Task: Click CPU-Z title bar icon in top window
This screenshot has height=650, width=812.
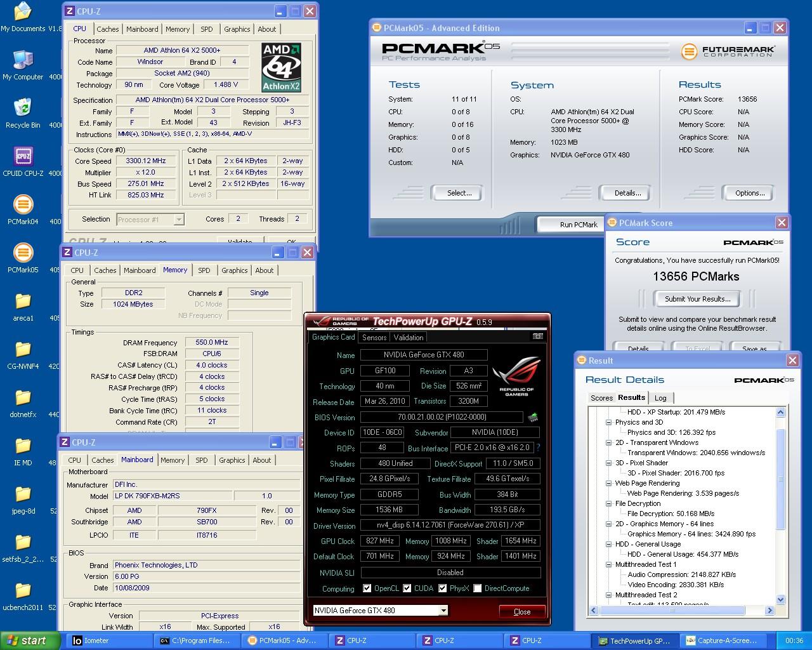Action: (70, 11)
